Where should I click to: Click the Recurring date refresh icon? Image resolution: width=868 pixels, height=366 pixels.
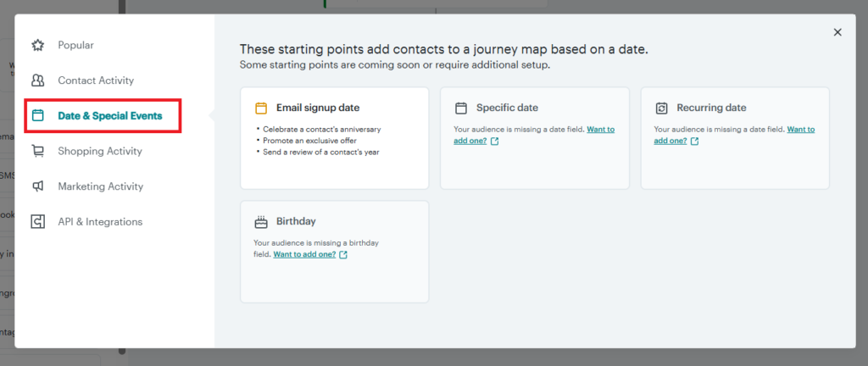point(661,108)
